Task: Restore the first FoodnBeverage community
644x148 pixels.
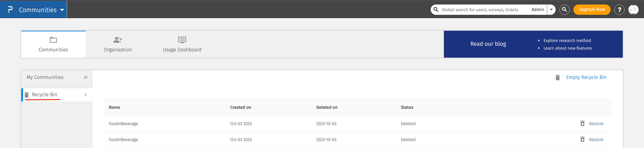Action: click(x=596, y=124)
